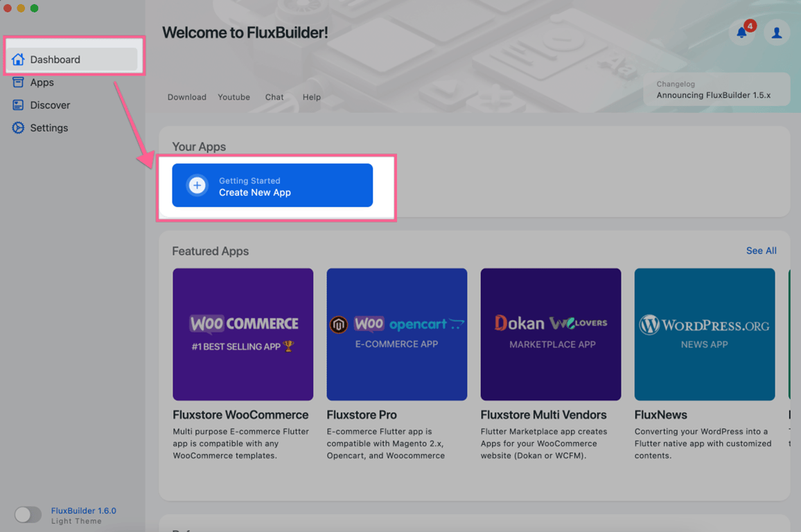
Task: Select the Dashboard sidebar item label
Action: pyautogui.click(x=55, y=60)
